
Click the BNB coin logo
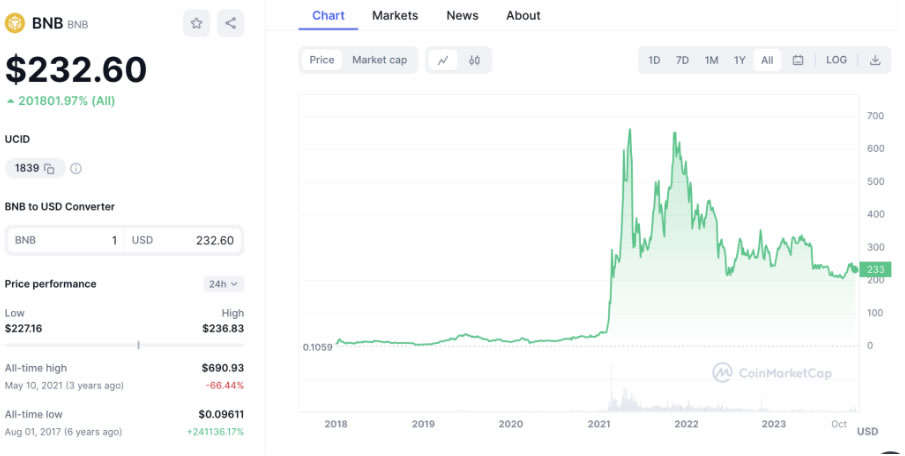pos(15,23)
